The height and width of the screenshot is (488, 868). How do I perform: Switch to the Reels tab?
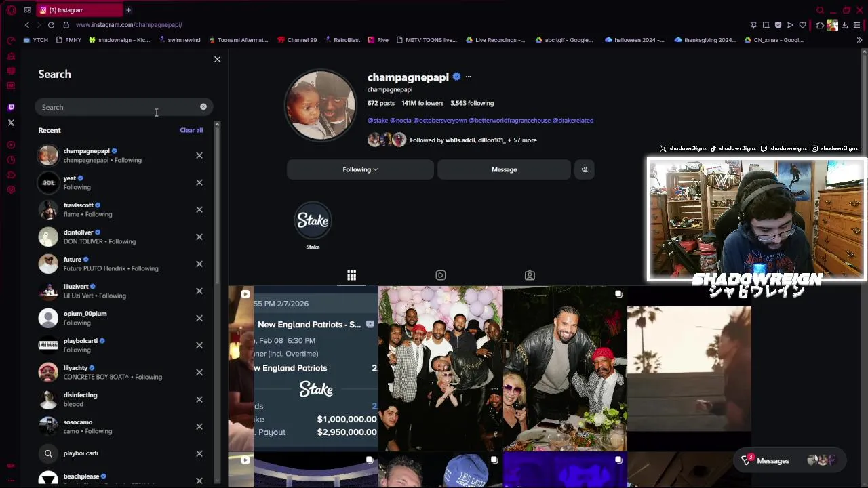[441, 275]
